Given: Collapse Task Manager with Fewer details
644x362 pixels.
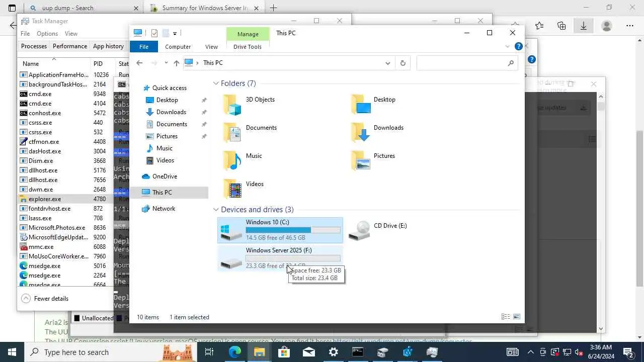Looking at the screenshot, I should tap(45, 299).
